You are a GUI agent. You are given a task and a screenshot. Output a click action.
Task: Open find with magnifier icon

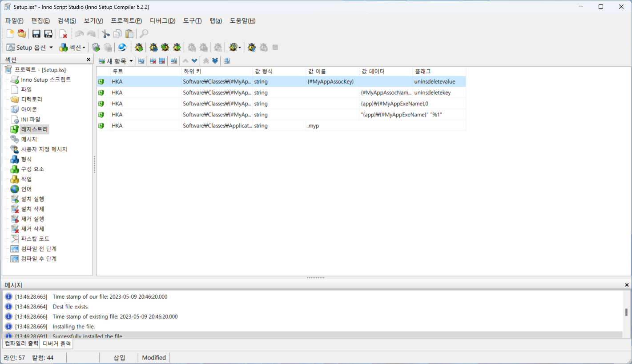[x=144, y=34]
